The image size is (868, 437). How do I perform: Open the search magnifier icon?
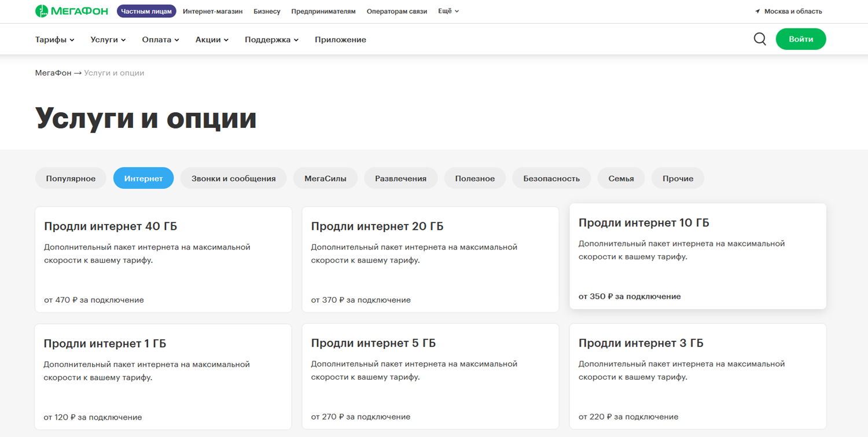(760, 39)
